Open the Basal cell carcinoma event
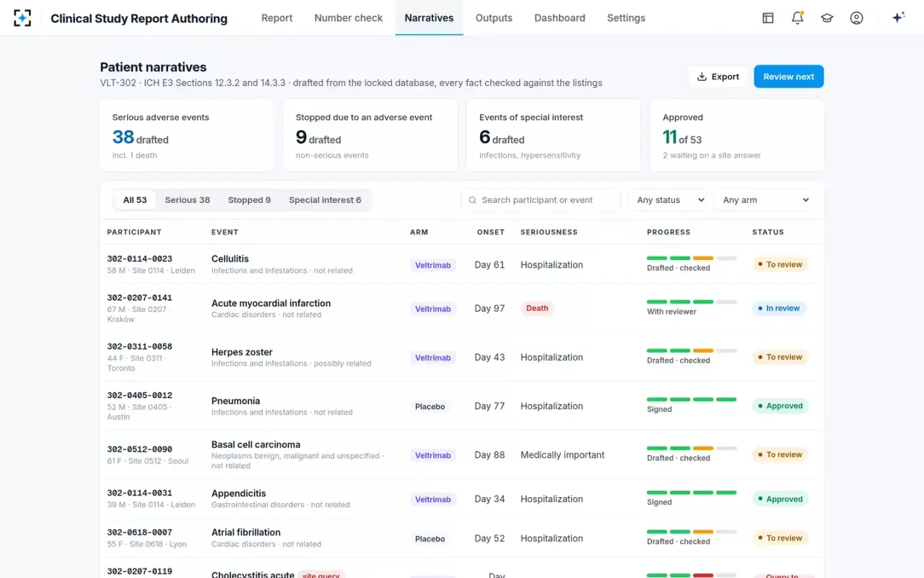 coord(256,444)
